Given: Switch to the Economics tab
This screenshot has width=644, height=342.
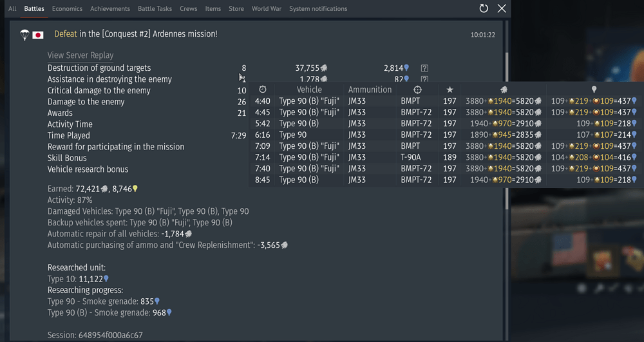Looking at the screenshot, I should [67, 8].
